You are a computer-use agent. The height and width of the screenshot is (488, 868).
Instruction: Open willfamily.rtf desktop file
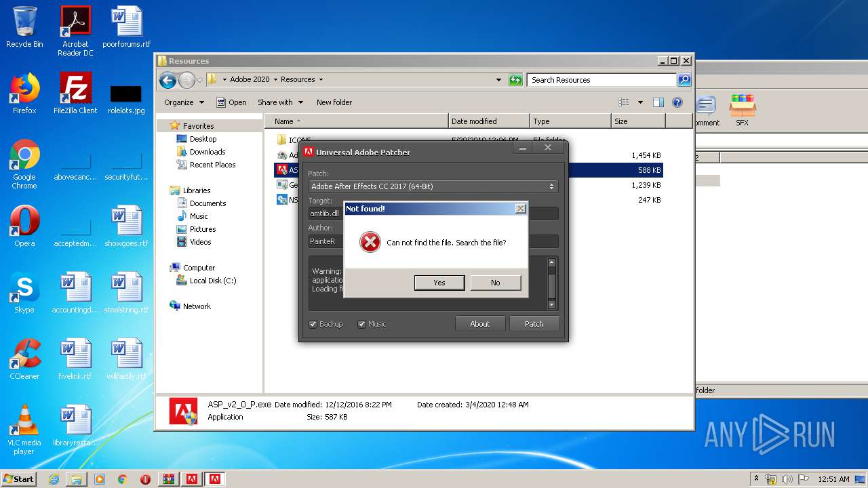[x=126, y=359]
